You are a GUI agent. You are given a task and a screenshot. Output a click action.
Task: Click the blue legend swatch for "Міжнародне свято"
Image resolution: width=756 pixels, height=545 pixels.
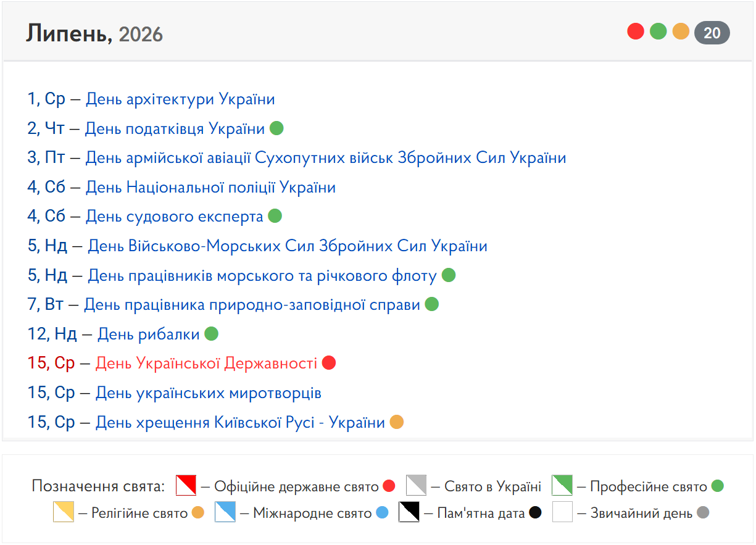225,512
